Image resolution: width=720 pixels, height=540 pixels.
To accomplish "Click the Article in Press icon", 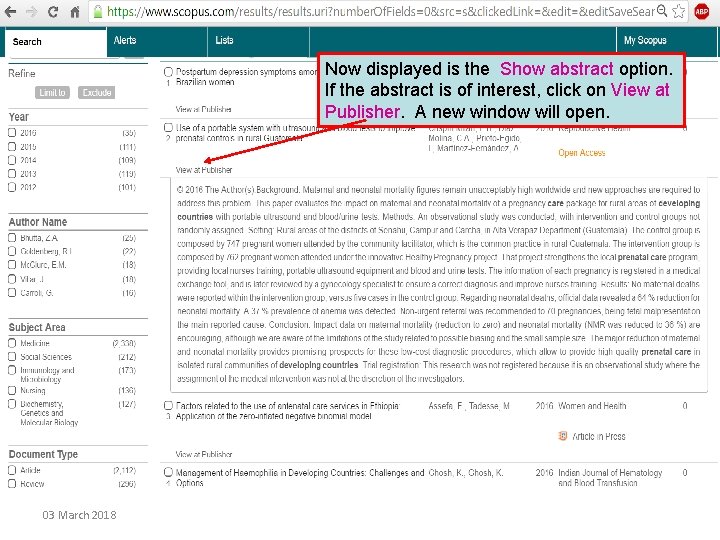I will pyautogui.click(x=562, y=436).
